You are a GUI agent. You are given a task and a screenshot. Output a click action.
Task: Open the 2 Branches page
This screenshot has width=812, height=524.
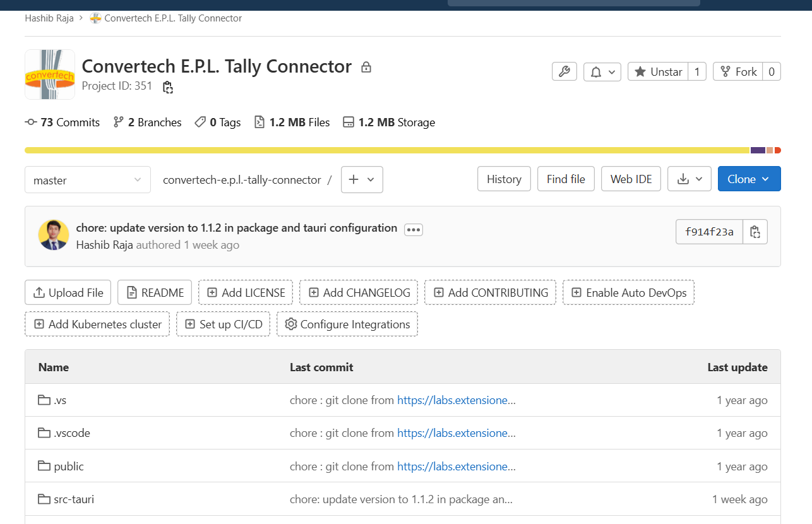pos(147,122)
